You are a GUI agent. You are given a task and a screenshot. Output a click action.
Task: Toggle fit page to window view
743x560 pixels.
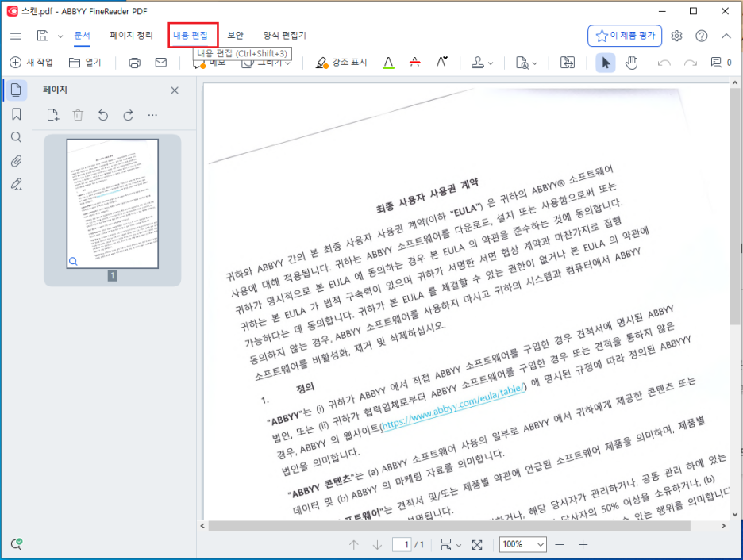point(477,545)
